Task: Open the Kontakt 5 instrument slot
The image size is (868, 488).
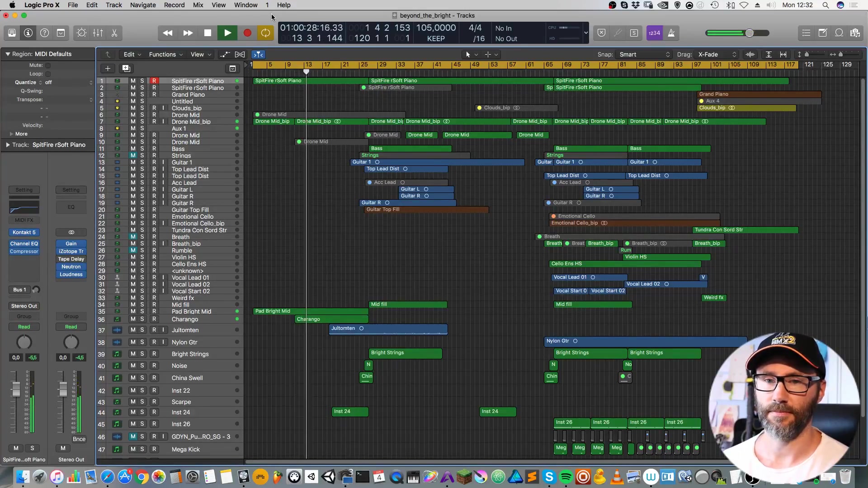Action: [24, 232]
